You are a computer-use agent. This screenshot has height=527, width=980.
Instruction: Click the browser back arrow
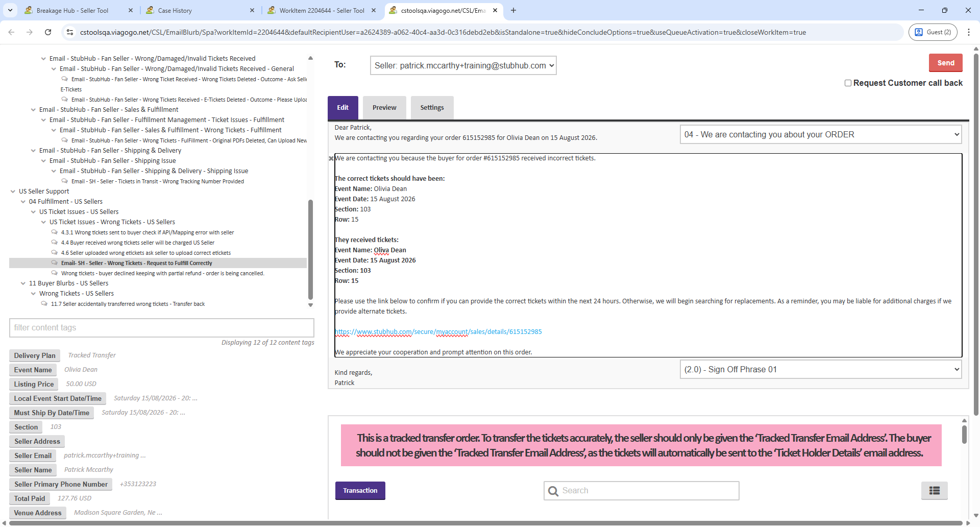11,32
